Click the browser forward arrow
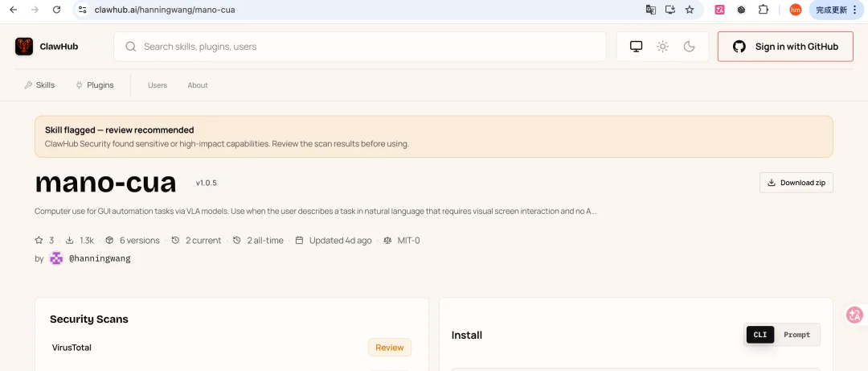The height and width of the screenshot is (371, 868). (x=35, y=10)
